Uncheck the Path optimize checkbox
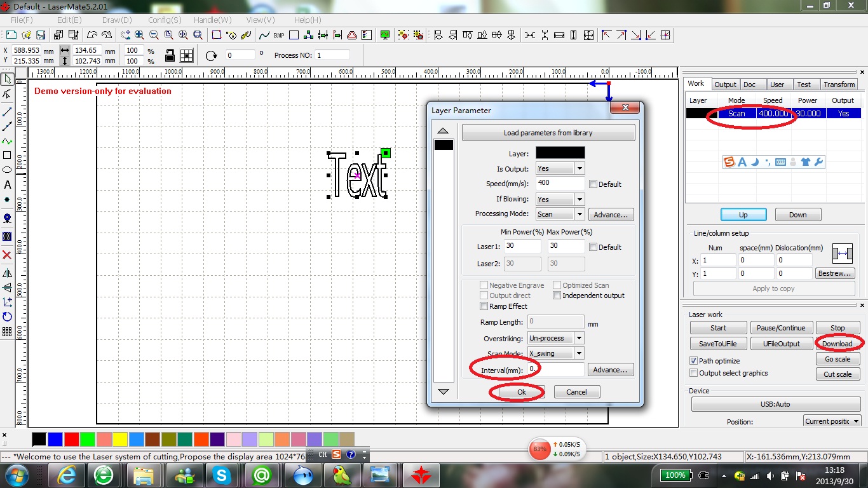Image resolution: width=868 pixels, height=488 pixels. point(694,361)
